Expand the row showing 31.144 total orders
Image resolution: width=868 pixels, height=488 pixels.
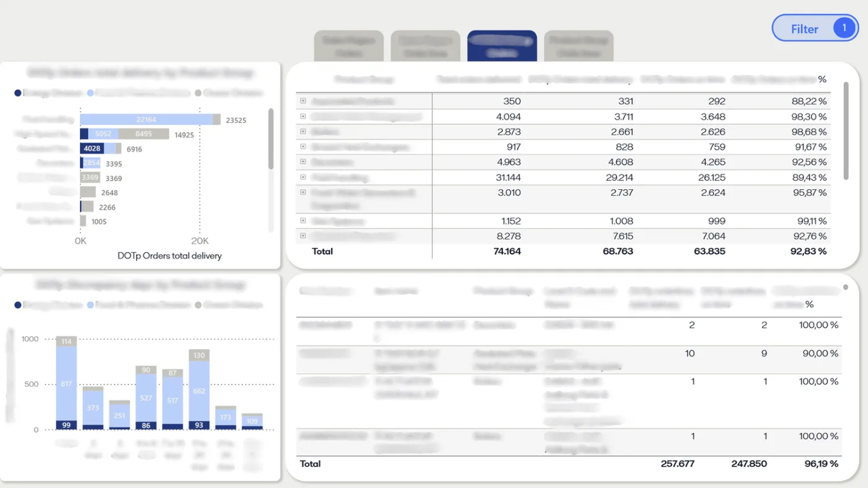click(x=303, y=177)
